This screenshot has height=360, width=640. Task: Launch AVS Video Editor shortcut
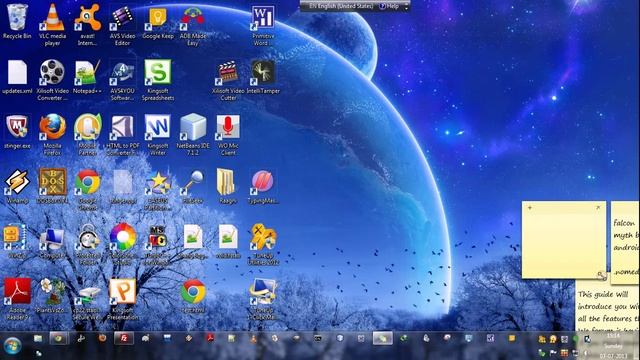coord(122,18)
